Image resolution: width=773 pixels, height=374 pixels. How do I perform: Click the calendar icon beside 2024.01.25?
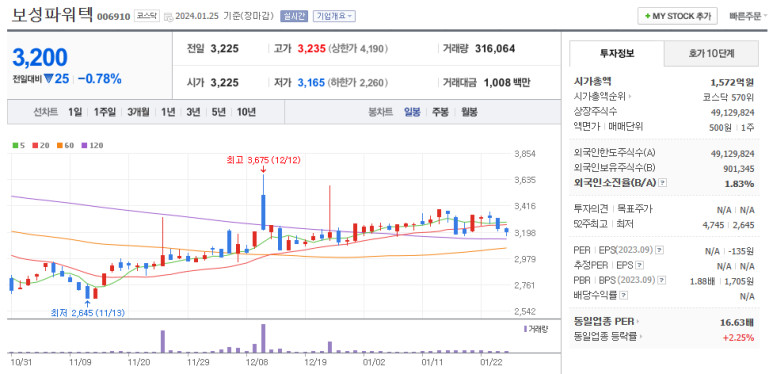(x=168, y=16)
